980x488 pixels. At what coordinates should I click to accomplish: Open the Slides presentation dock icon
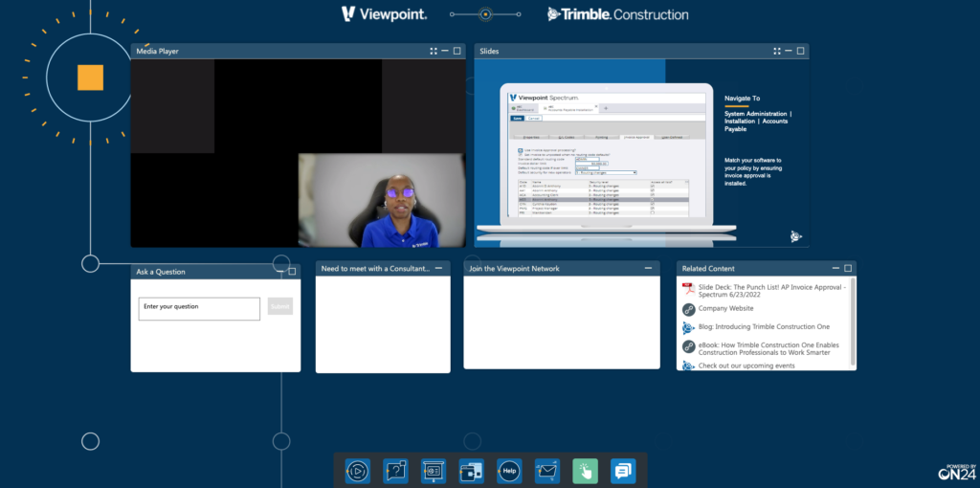tap(434, 471)
